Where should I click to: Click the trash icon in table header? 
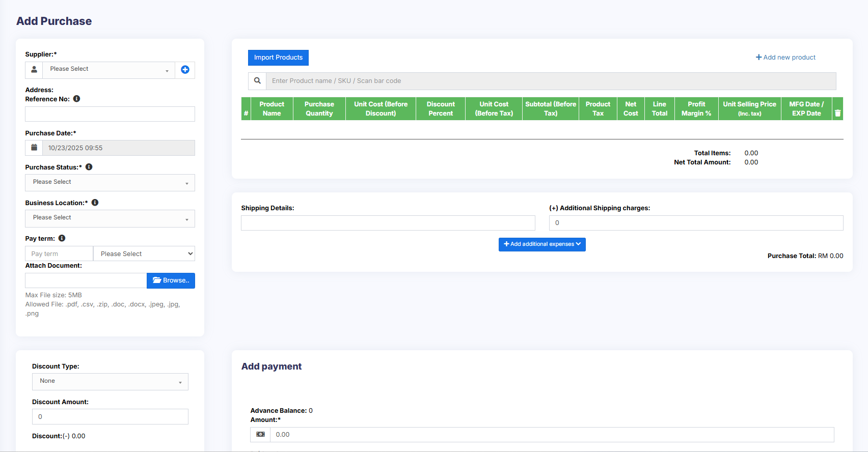(x=837, y=113)
